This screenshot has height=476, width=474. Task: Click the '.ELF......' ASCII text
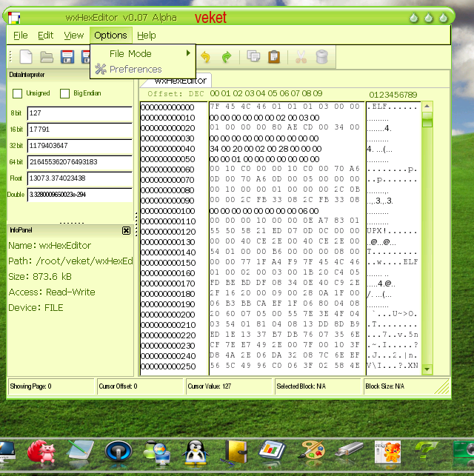coord(392,107)
